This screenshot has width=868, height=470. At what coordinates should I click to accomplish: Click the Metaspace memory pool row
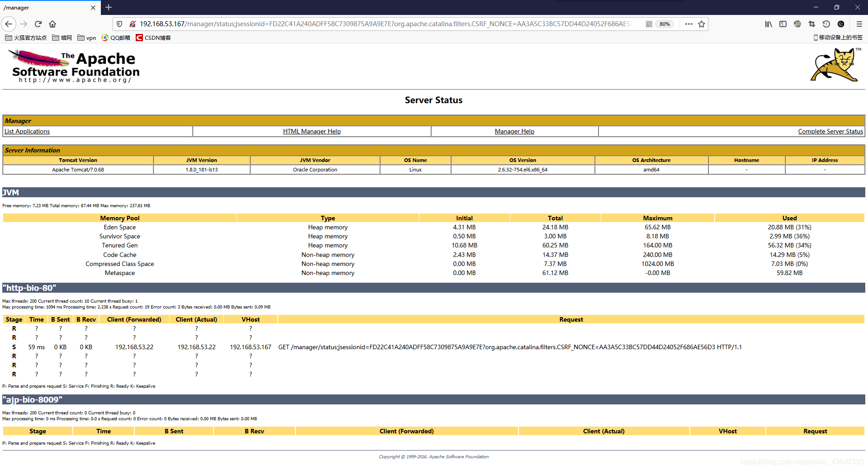(x=433, y=273)
